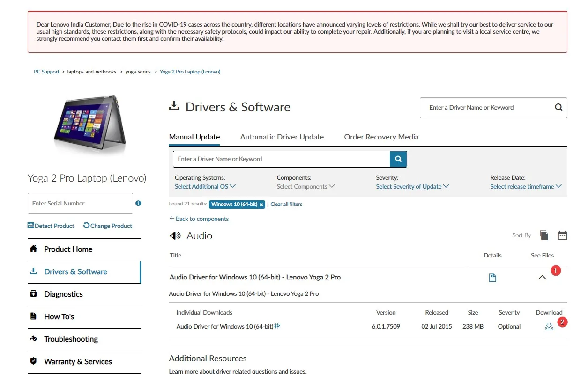Open Select release timeframe dropdown
Image resolution: width=588 pixels, height=374 pixels.
point(526,186)
